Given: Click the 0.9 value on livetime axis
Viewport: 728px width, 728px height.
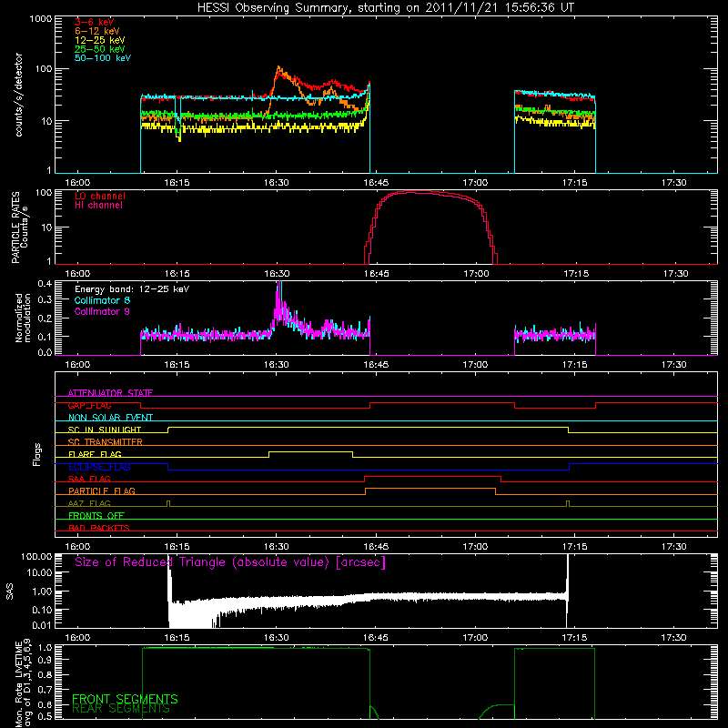Looking at the screenshot, I should (x=45, y=661).
